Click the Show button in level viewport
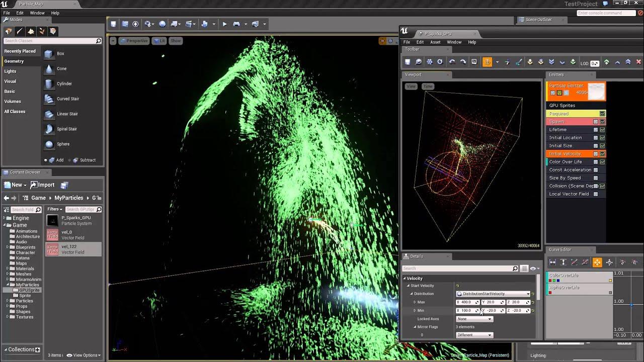 [176, 41]
